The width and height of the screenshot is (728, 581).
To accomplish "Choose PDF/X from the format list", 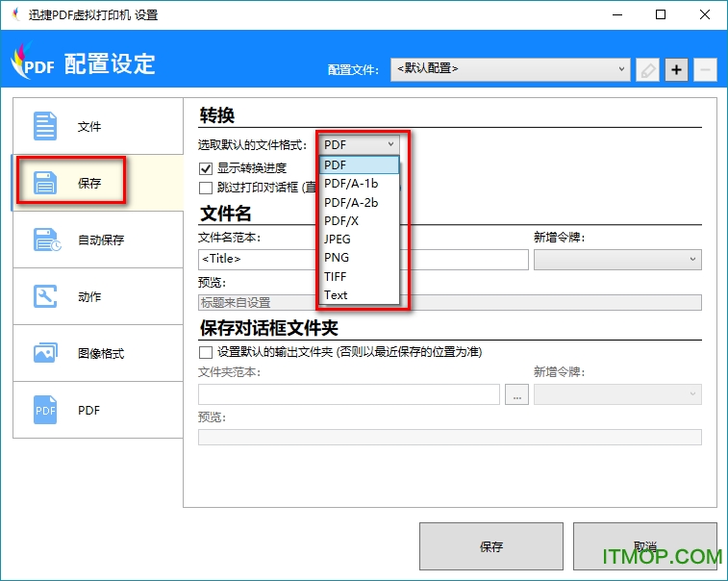I will (x=360, y=220).
